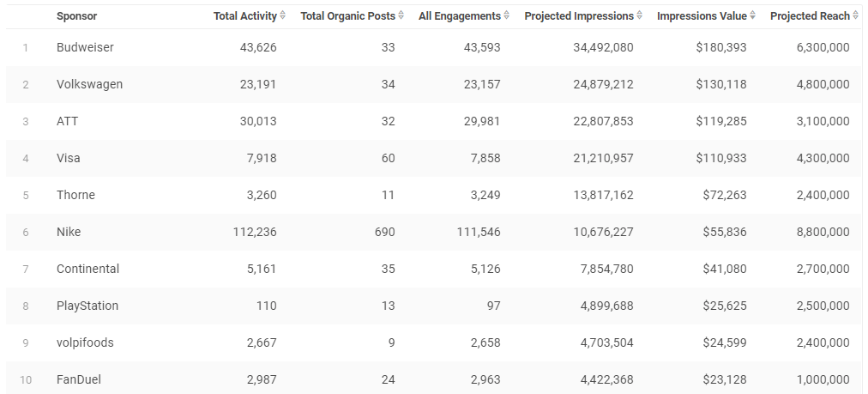The height and width of the screenshot is (394, 868).
Task: Click volpifoods' impressions value $24,599
Action: pos(725,342)
